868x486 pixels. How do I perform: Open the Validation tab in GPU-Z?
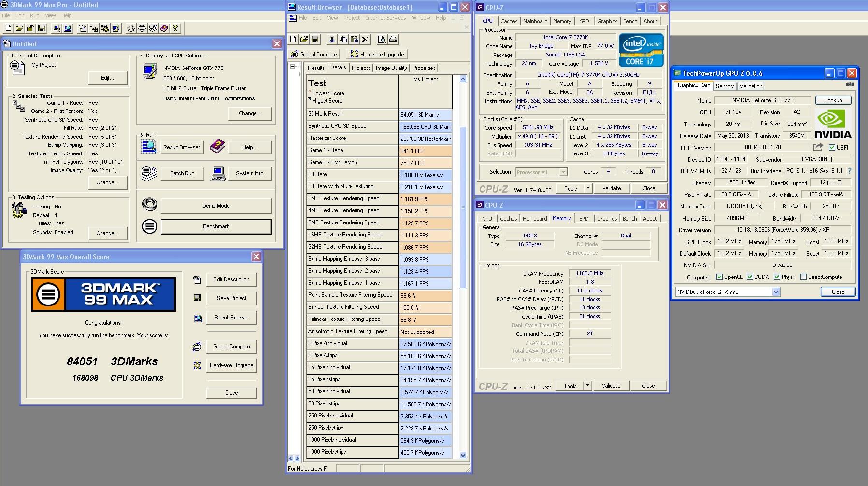pos(751,86)
